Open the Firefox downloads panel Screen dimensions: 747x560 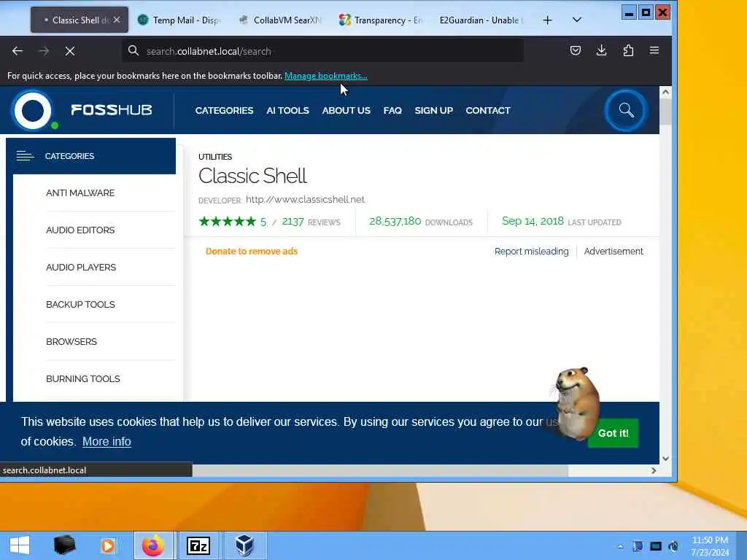click(602, 50)
